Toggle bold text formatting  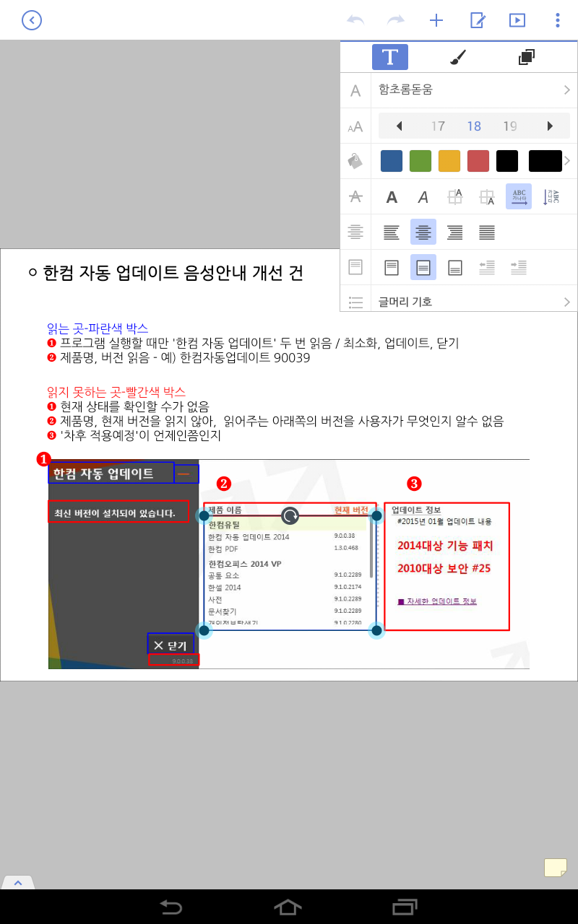coord(392,197)
